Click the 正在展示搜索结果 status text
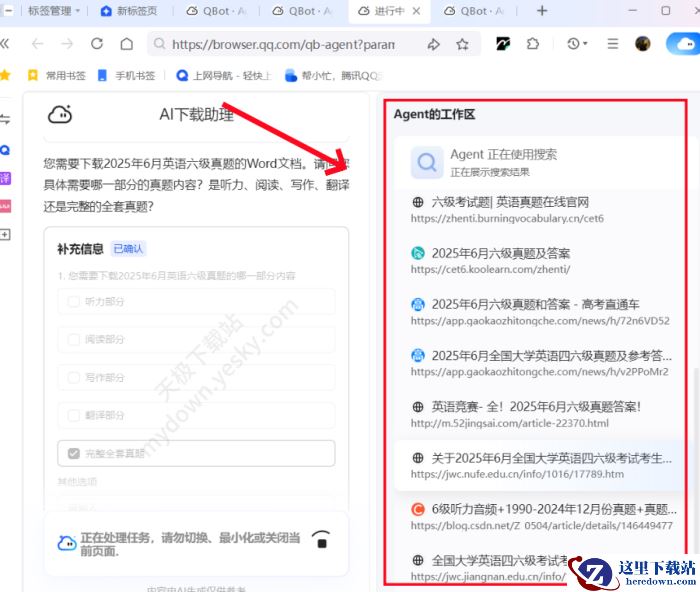This screenshot has width=700, height=592. coord(490,172)
